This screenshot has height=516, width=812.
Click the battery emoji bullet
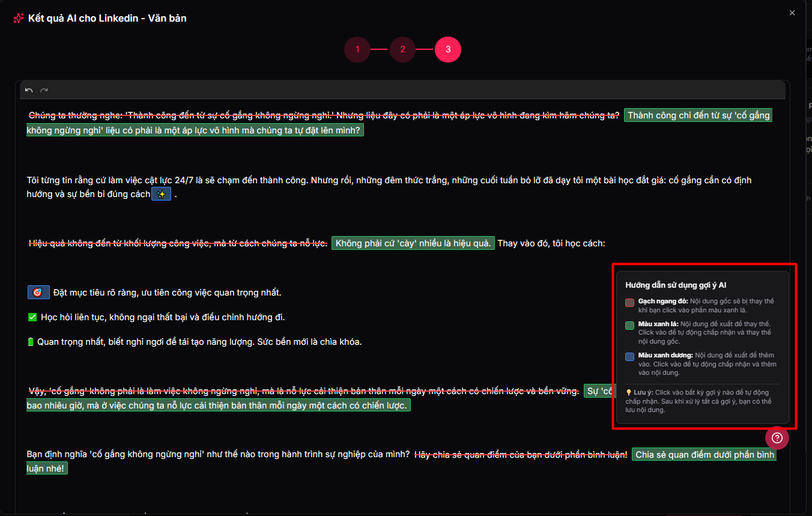click(31, 342)
